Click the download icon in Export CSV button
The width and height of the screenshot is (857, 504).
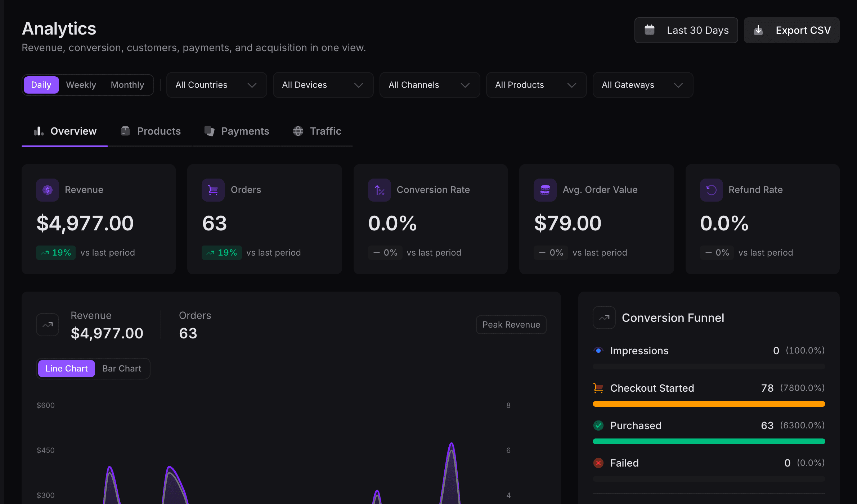click(759, 30)
